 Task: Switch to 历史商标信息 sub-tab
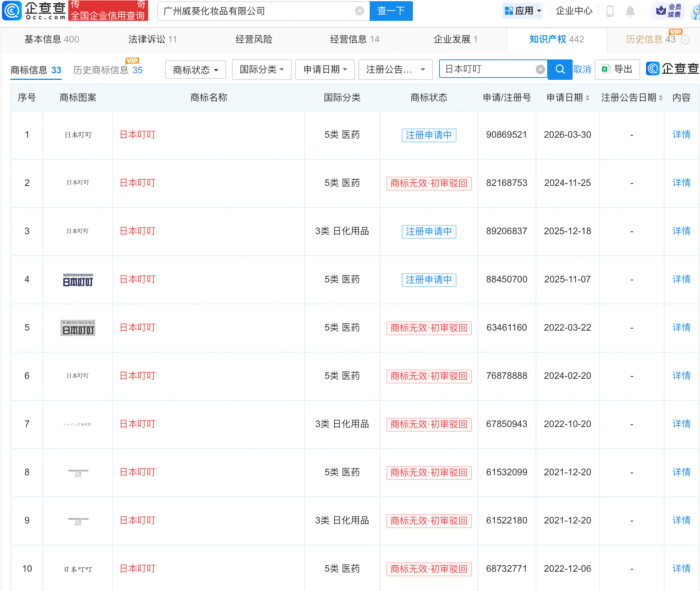[108, 70]
